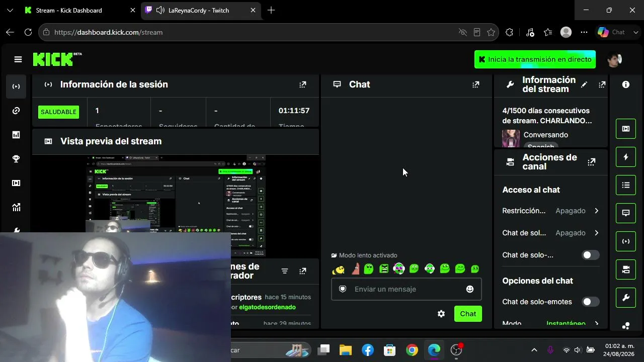Viewport: 644px width, 362px height.
Task: Toggle the channel actions widget in right sidebar
Action: tap(626, 269)
